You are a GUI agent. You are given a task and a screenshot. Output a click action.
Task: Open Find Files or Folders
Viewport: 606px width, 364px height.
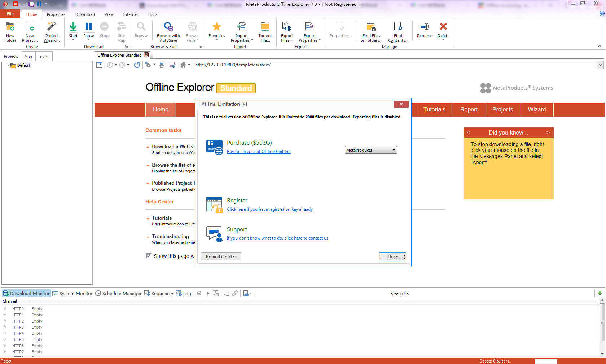[x=371, y=32]
